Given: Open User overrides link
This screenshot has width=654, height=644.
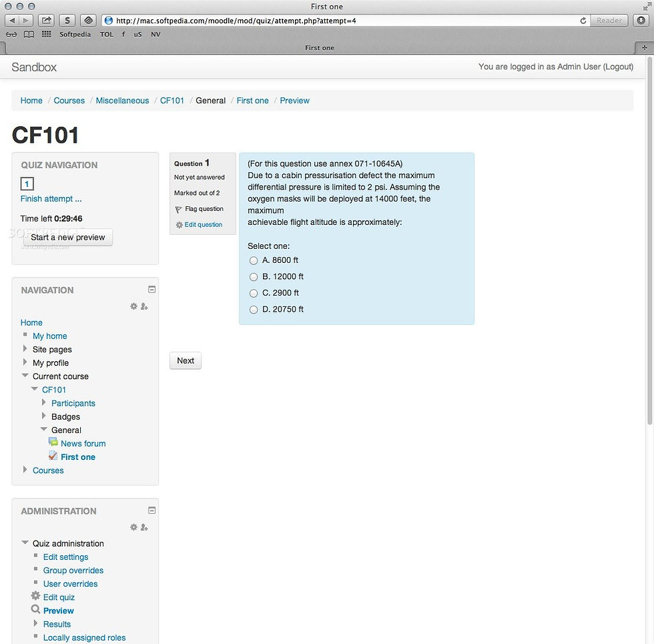Looking at the screenshot, I should (x=71, y=583).
